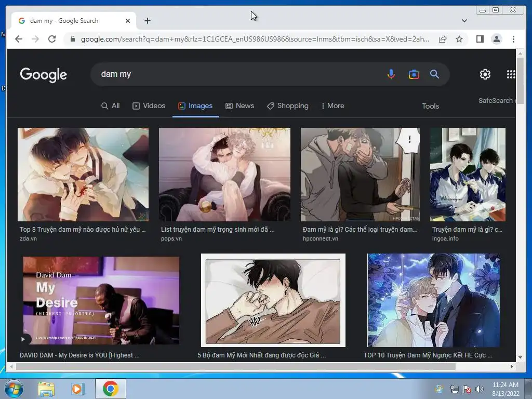This screenshot has width=532, height=399.
Task: Open the network tray icon
Action: [454, 389]
